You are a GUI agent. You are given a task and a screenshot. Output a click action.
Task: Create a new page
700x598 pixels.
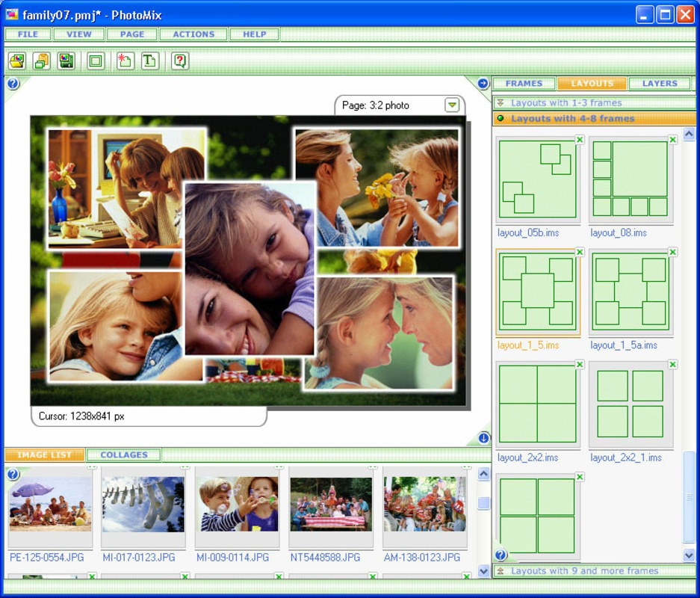click(x=126, y=61)
